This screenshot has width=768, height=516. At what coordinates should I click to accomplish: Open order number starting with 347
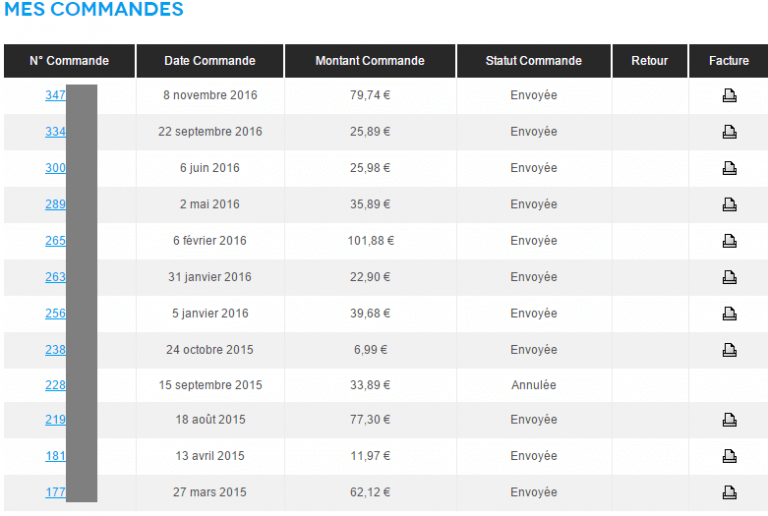click(x=55, y=95)
